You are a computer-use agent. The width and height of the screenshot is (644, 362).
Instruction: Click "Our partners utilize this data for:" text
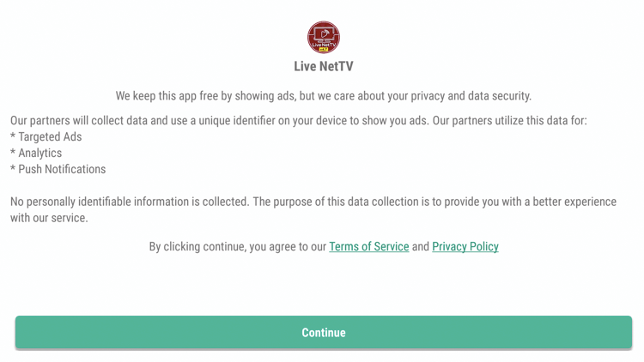(510, 121)
